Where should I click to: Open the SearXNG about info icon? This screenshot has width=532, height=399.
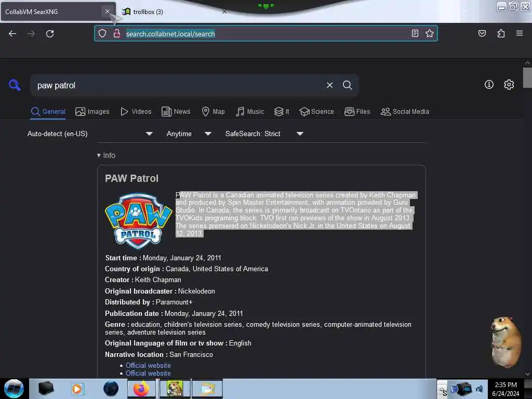click(x=489, y=85)
